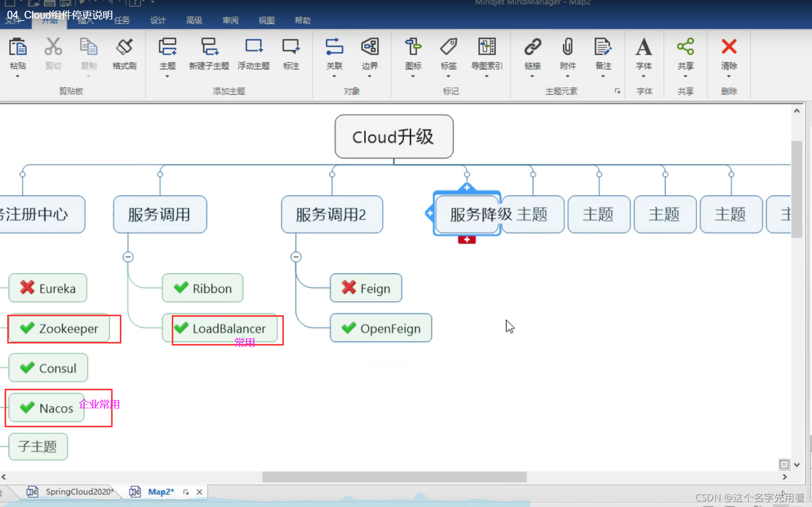The image size is (812, 507).
Task: Select the Zookeeper subtopic
Action: pos(59,328)
